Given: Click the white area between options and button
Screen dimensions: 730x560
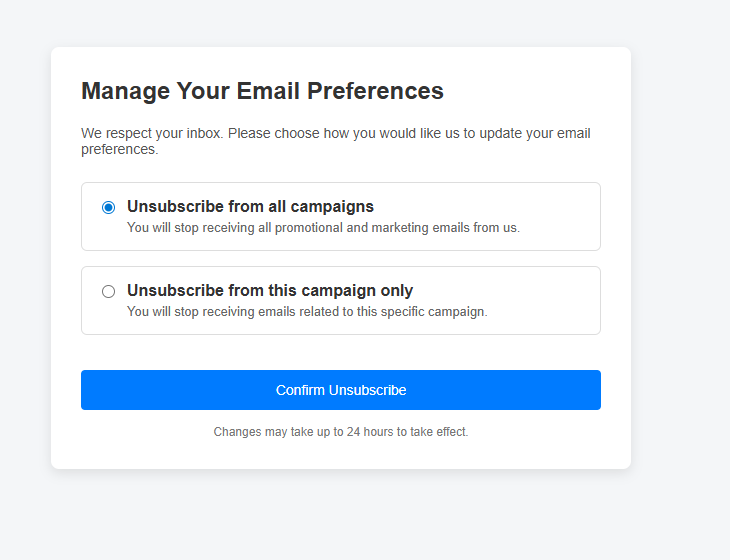Looking at the screenshot, I should [341, 352].
